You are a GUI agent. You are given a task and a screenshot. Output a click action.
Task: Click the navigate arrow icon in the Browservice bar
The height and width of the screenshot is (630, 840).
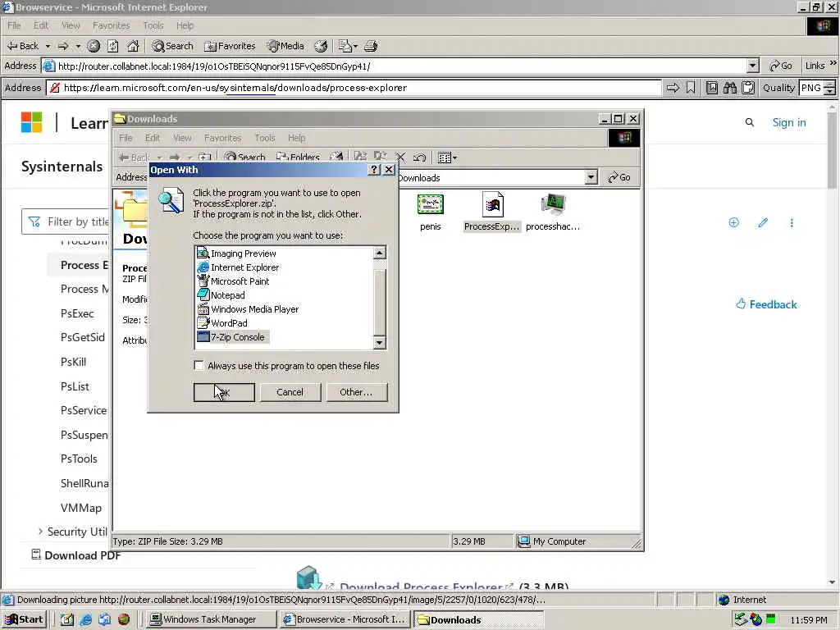(673, 88)
